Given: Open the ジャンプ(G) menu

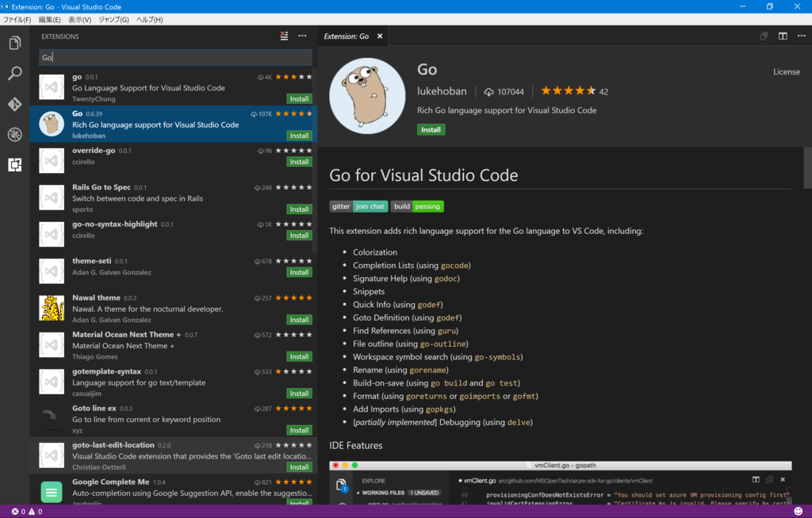Looking at the screenshot, I should pyautogui.click(x=115, y=19).
